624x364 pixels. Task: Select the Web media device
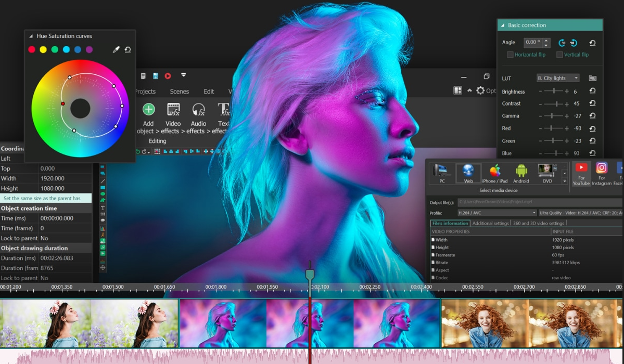[468, 173]
